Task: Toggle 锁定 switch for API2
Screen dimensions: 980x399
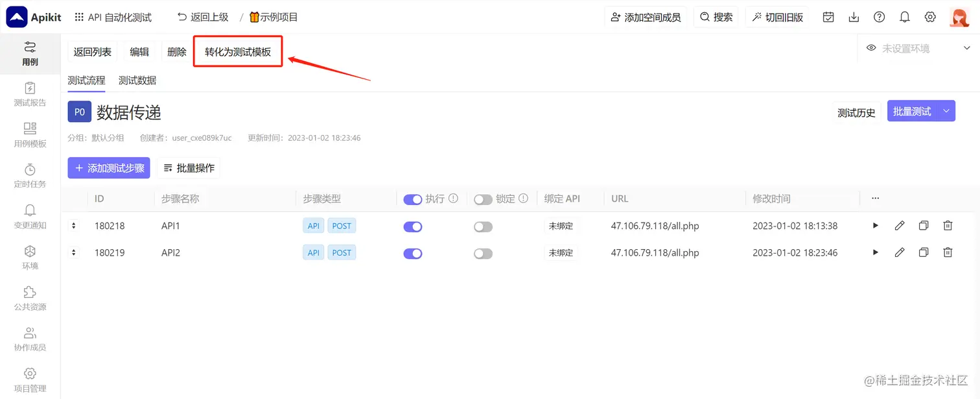Action: [483, 253]
